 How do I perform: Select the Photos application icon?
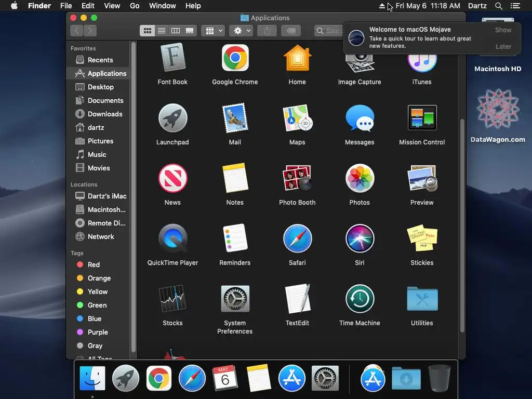coord(360,178)
